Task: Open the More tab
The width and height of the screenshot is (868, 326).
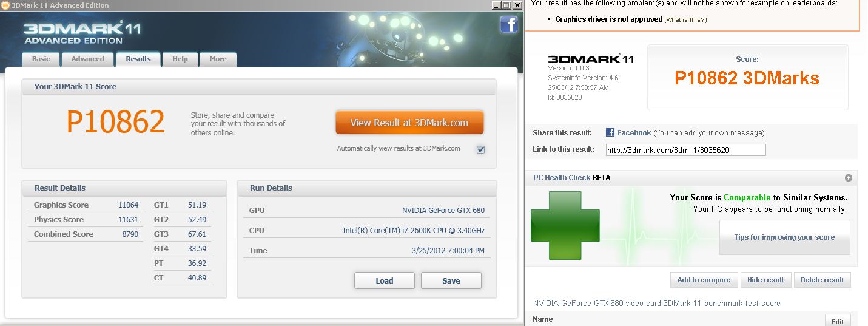Action: coord(218,59)
